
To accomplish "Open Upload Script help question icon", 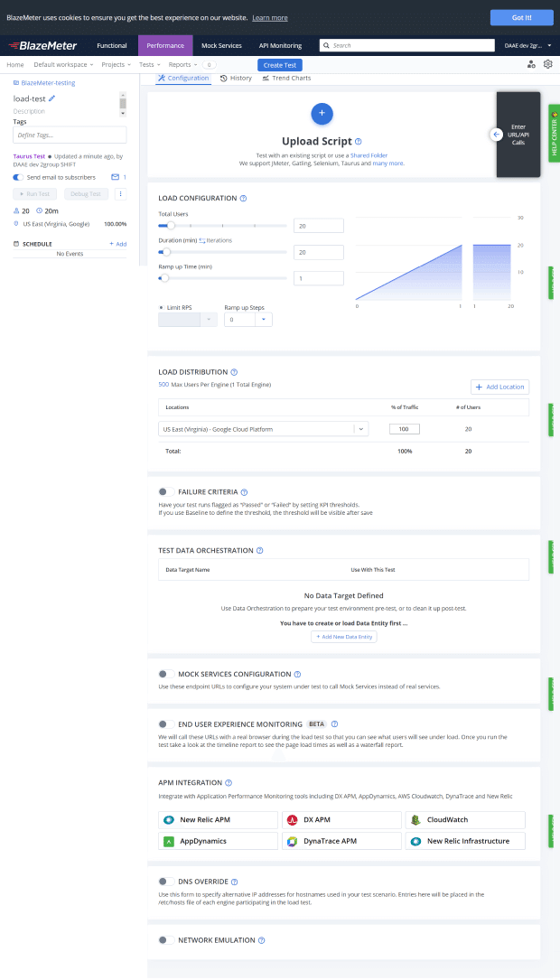I will pyautogui.click(x=358, y=141).
